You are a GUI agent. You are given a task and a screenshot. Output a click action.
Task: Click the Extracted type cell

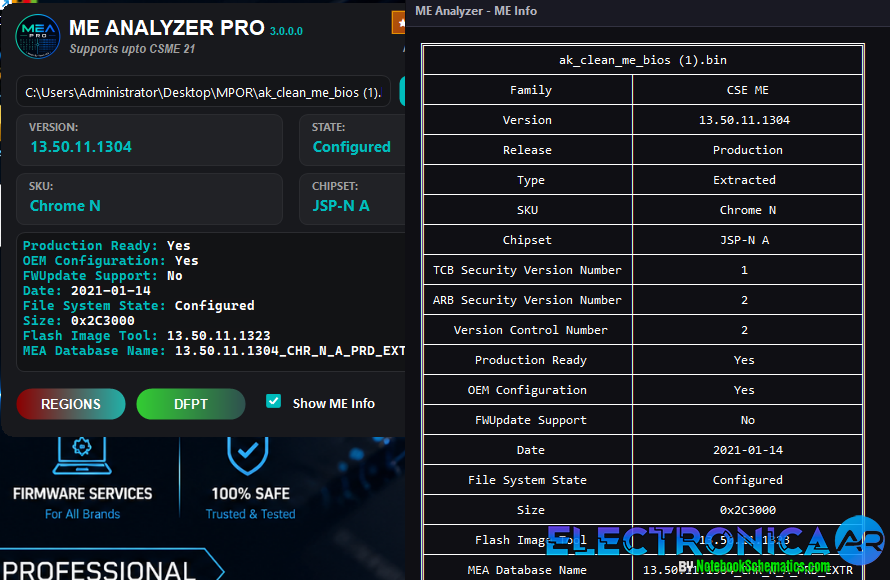point(747,180)
